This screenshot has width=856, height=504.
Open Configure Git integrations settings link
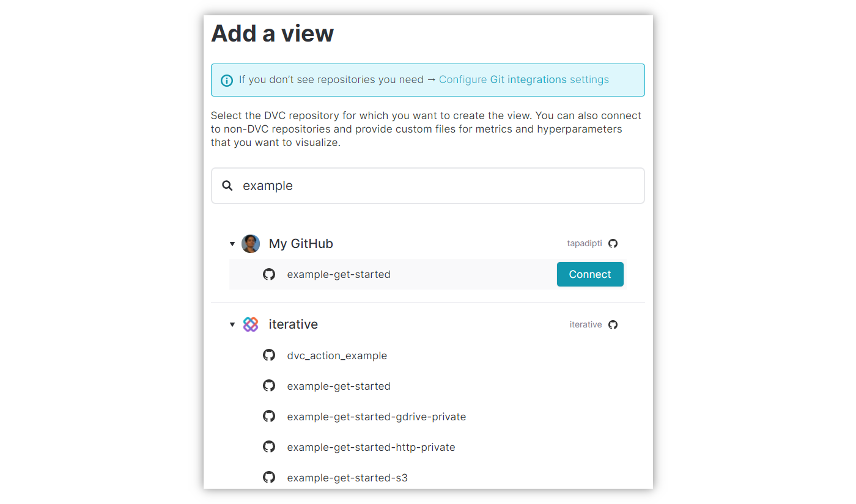point(523,79)
